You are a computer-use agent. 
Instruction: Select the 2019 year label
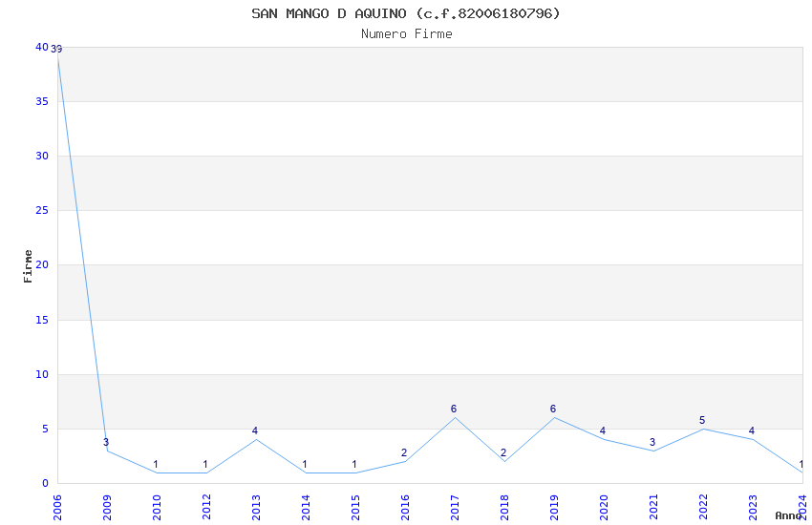point(555,508)
